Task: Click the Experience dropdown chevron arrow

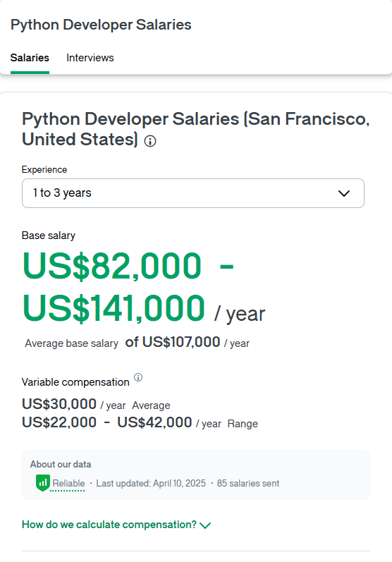Action: click(344, 193)
